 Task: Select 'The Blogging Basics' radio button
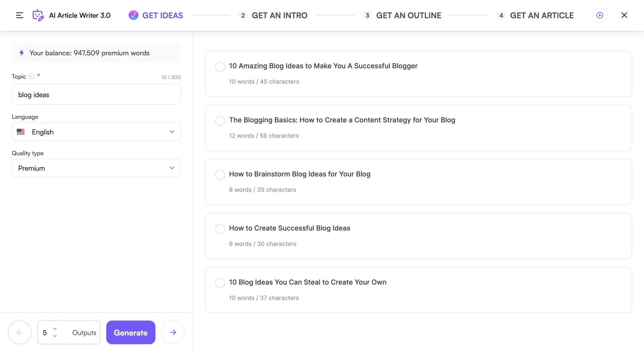point(220,121)
